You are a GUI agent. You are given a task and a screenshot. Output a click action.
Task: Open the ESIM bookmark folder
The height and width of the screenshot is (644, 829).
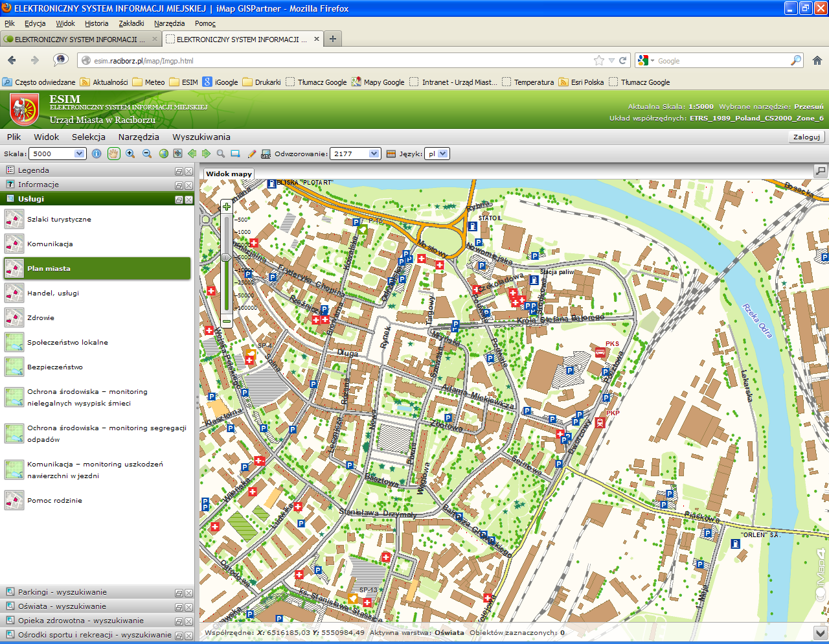[x=183, y=82]
